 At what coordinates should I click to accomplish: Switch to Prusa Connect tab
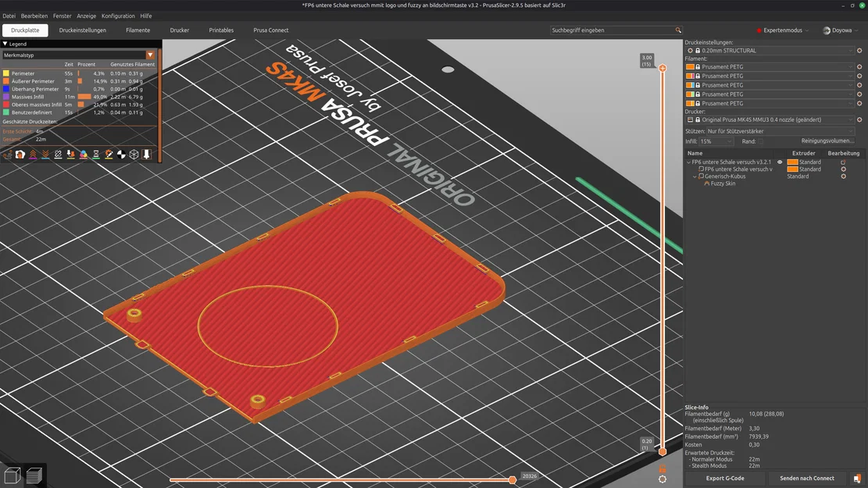click(270, 30)
